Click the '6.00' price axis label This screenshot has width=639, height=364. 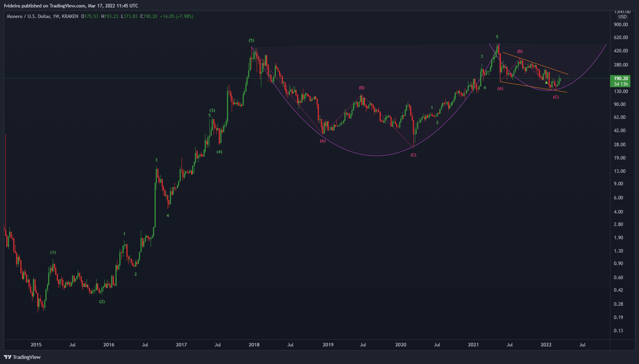click(x=619, y=198)
